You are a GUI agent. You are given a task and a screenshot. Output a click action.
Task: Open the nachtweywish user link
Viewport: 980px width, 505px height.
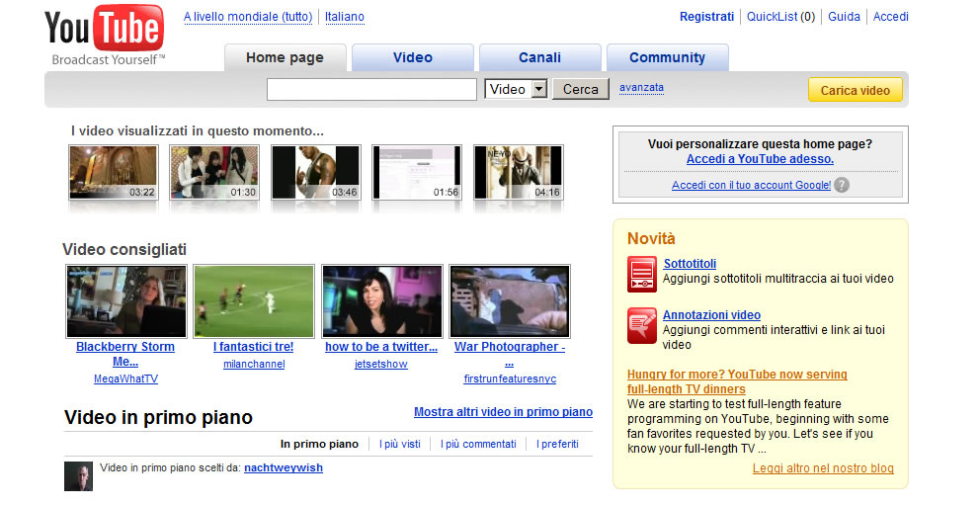click(284, 467)
